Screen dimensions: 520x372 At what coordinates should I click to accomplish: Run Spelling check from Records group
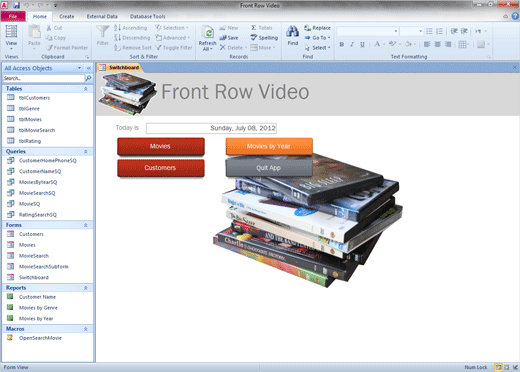[264, 38]
